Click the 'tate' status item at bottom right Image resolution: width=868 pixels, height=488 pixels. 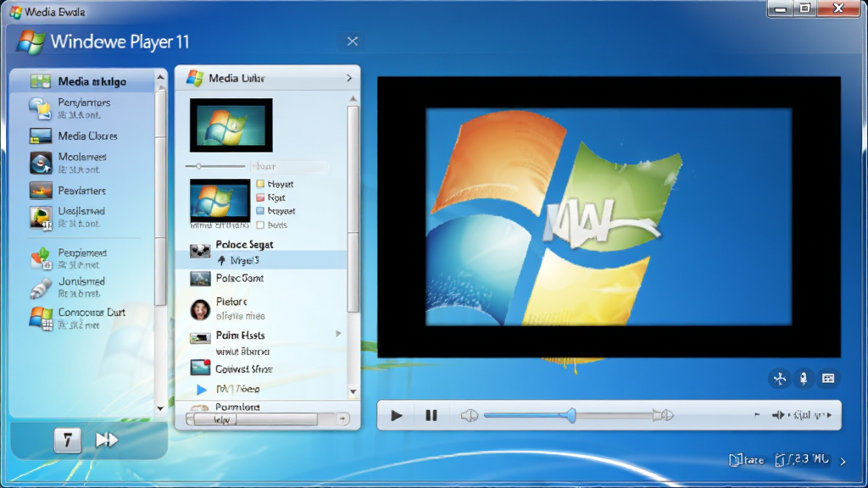[x=747, y=460]
